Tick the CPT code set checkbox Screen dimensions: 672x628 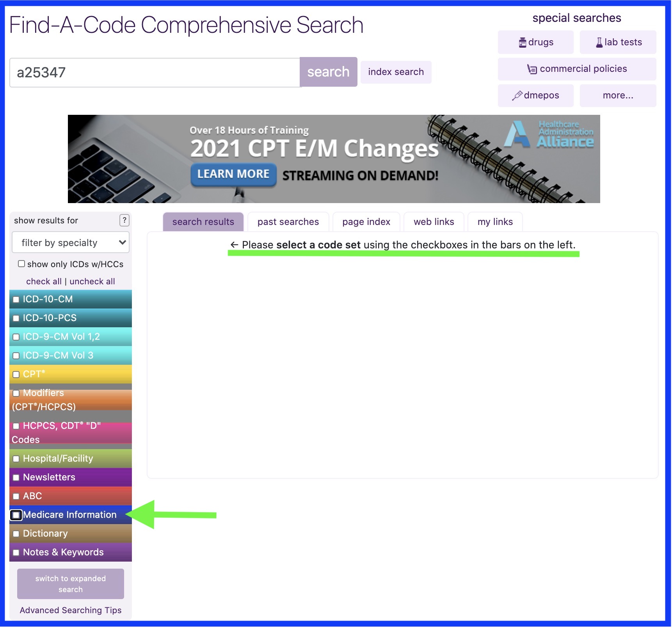16,375
